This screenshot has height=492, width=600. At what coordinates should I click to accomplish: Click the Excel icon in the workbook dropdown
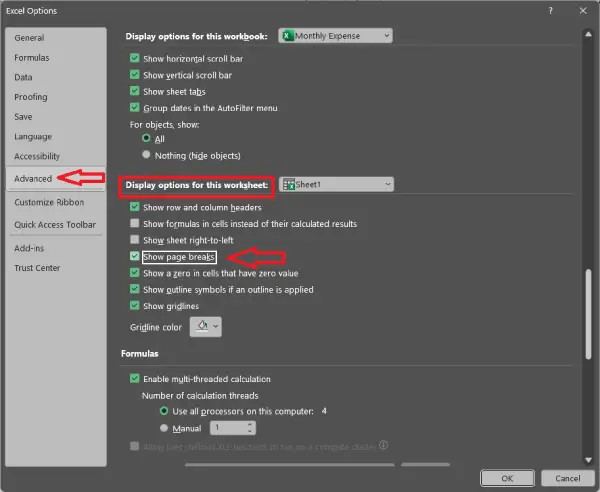pyautogui.click(x=287, y=36)
